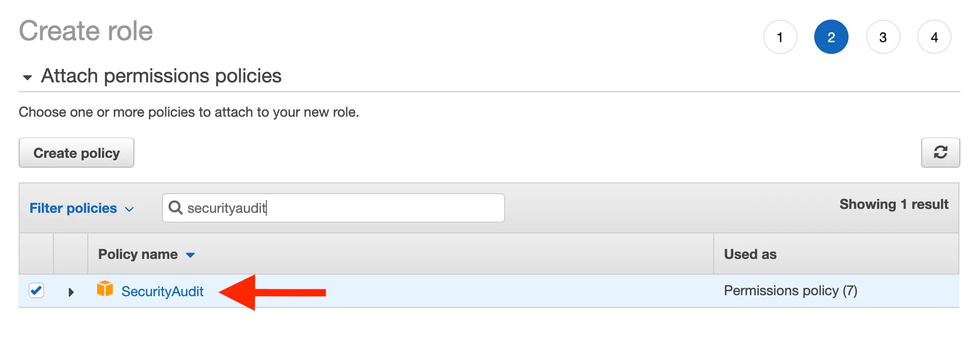This screenshot has height=356, width=980.
Task: Jump to step 3 indicator
Action: [883, 37]
